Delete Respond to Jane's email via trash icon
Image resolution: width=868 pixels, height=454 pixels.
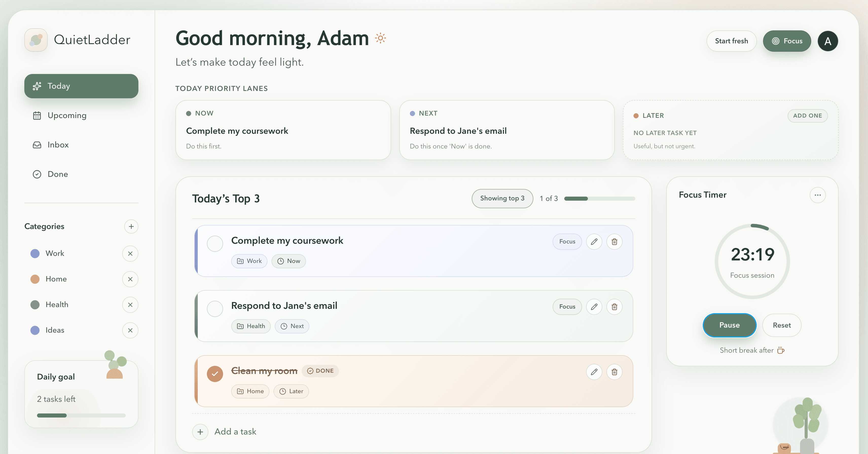click(614, 307)
